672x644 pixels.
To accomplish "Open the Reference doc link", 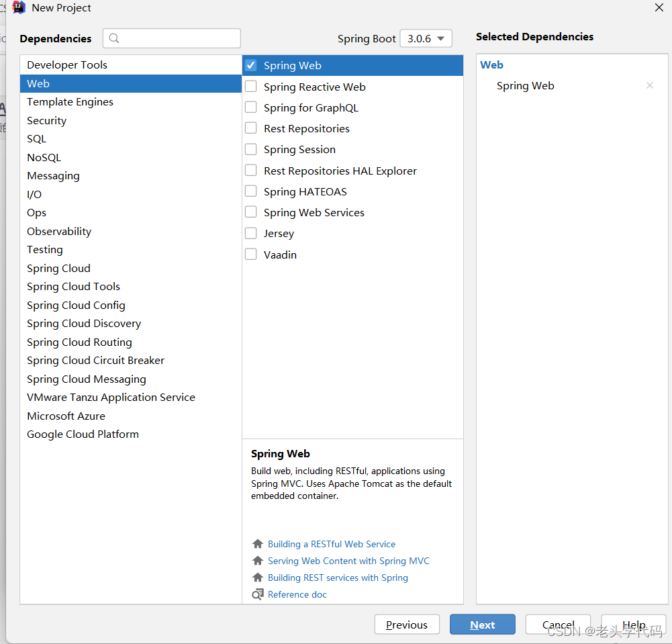I will pyautogui.click(x=297, y=594).
